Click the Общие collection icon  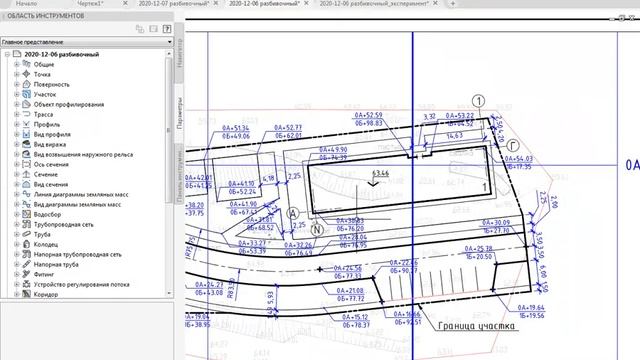(x=27, y=64)
